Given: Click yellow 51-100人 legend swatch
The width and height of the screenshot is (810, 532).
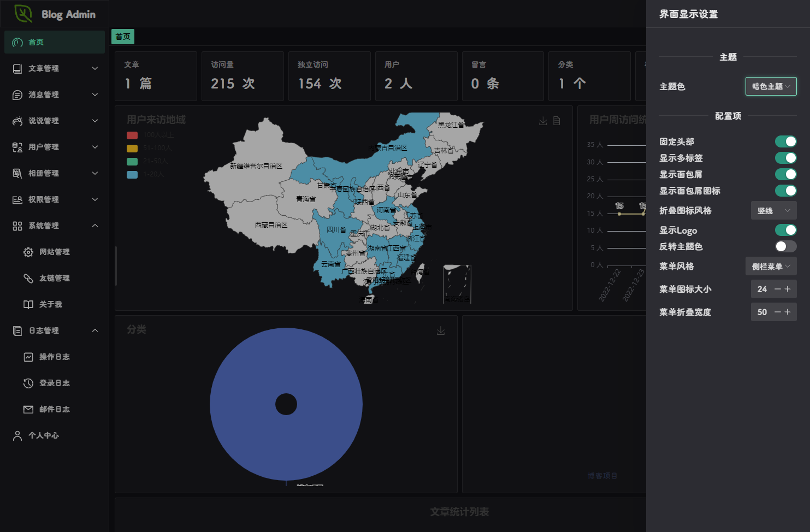Looking at the screenshot, I should click(132, 148).
